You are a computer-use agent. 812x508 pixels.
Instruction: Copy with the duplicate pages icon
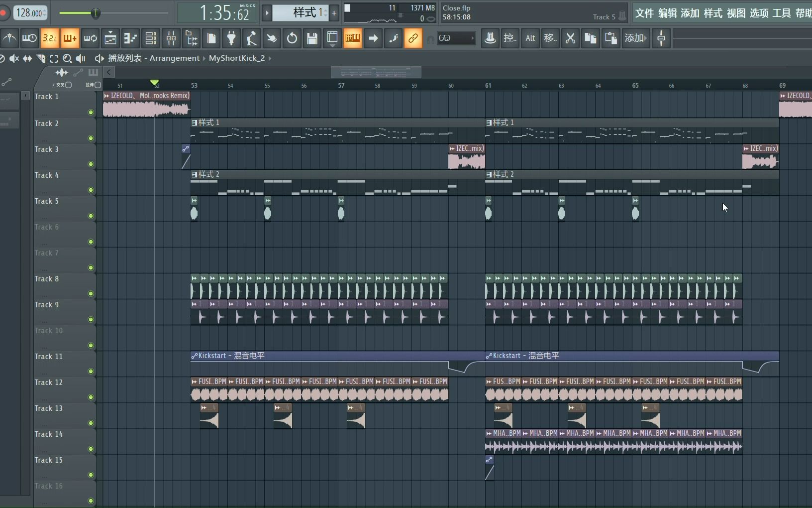[x=591, y=38]
